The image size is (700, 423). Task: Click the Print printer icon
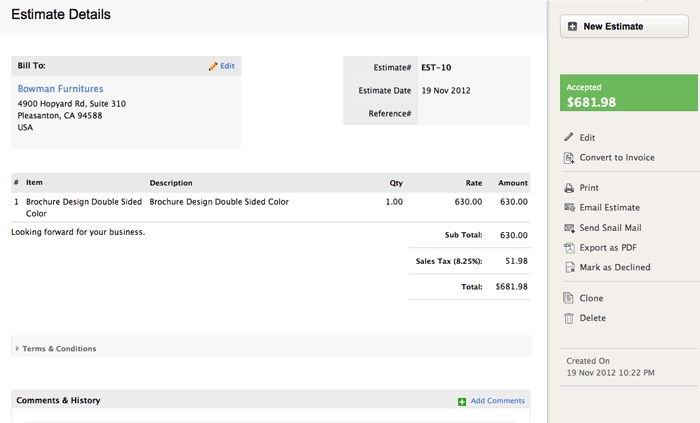568,188
